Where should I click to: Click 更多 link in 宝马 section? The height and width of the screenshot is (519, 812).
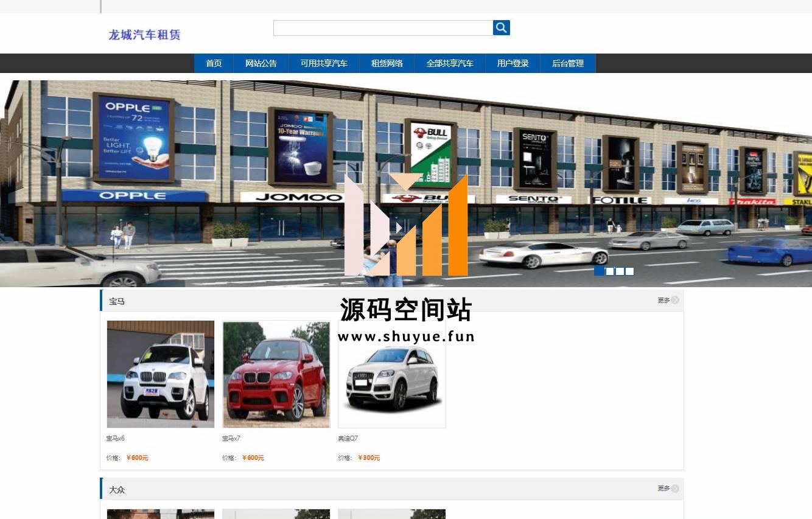[x=668, y=300]
